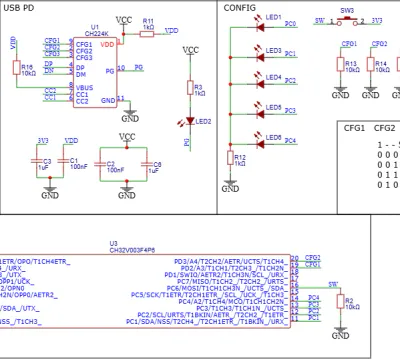Select the LED1 diode connected to PC0
This screenshot has height=360, width=400.
tap(260, 27)
